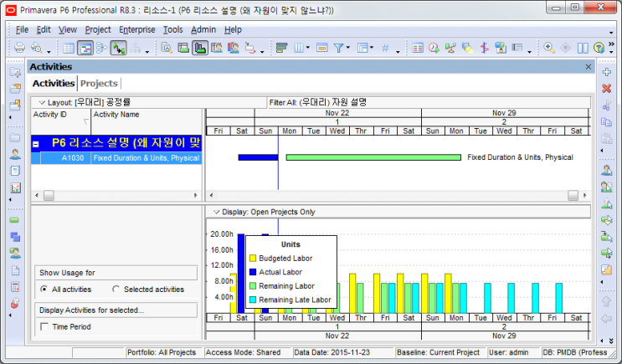
Task: Open the View menu
Action: pos(68,30)
